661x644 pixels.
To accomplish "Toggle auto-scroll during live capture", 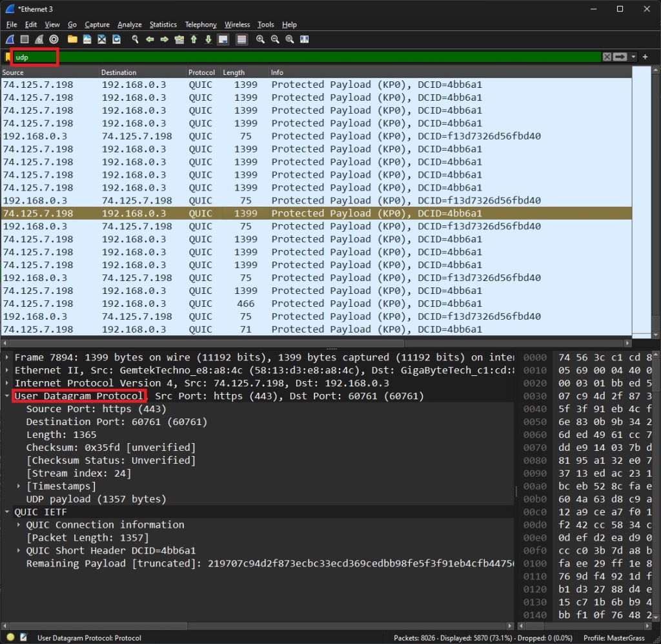I will (x=223, y=39).
